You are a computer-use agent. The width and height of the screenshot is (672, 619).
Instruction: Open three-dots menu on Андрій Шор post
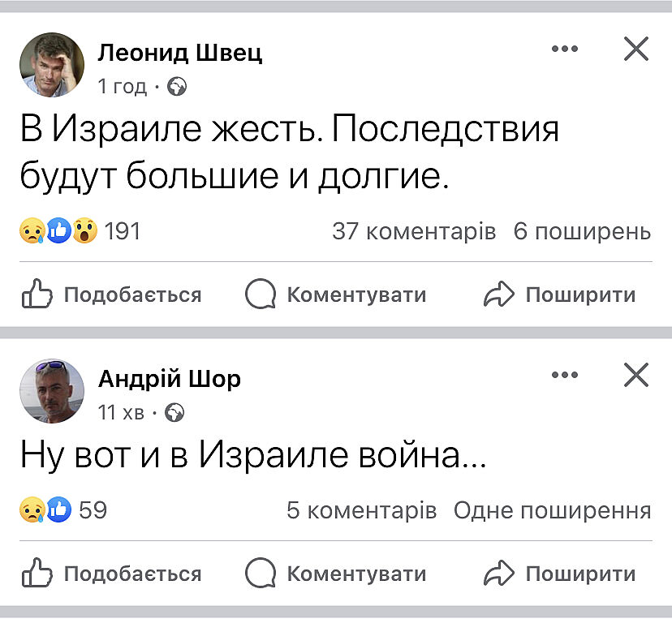565,375
